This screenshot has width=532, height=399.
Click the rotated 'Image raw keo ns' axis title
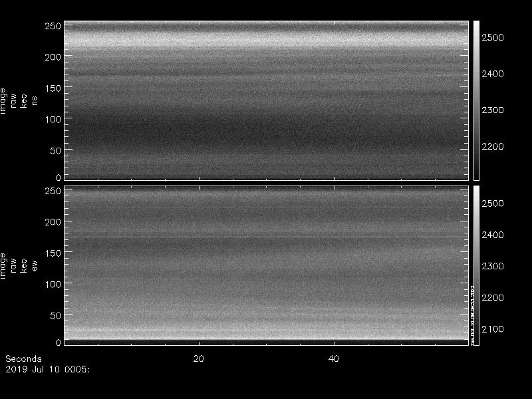19,101
